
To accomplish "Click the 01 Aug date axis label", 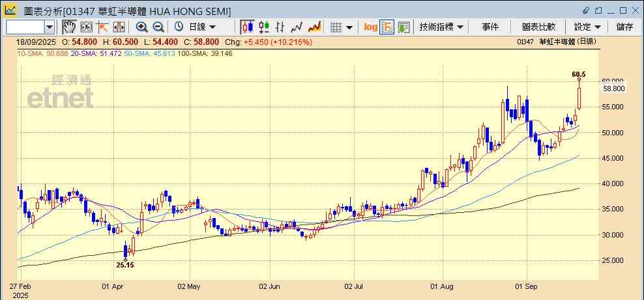I will [x=442, y=286].
